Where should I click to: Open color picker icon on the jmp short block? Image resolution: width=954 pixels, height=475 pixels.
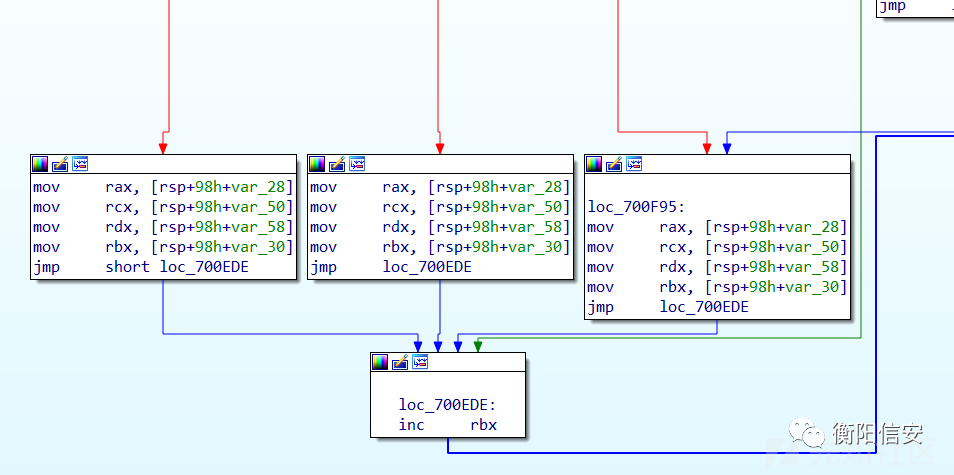[40, 164]
